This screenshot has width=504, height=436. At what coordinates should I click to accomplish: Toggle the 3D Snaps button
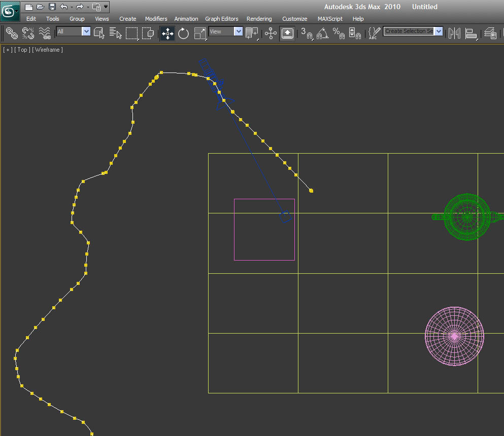tap(306, 33)
